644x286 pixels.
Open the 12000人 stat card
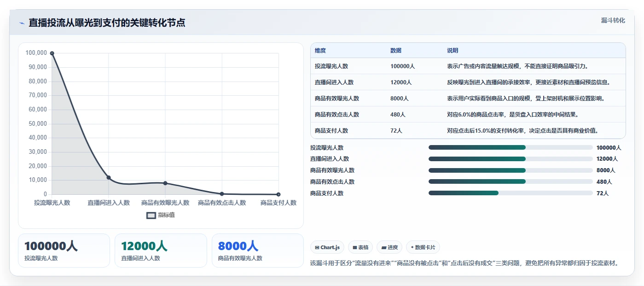tap(161, 251)
